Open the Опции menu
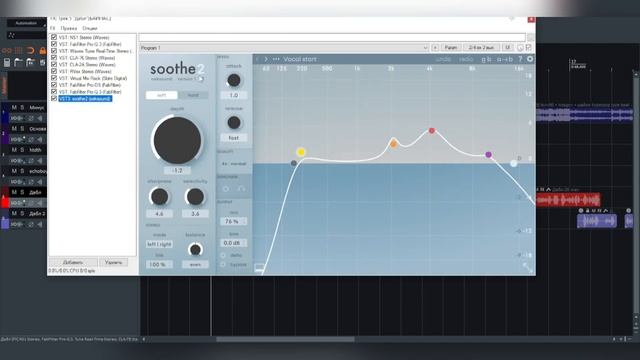This screenshot has height=360, width=640. coord(90,29)
